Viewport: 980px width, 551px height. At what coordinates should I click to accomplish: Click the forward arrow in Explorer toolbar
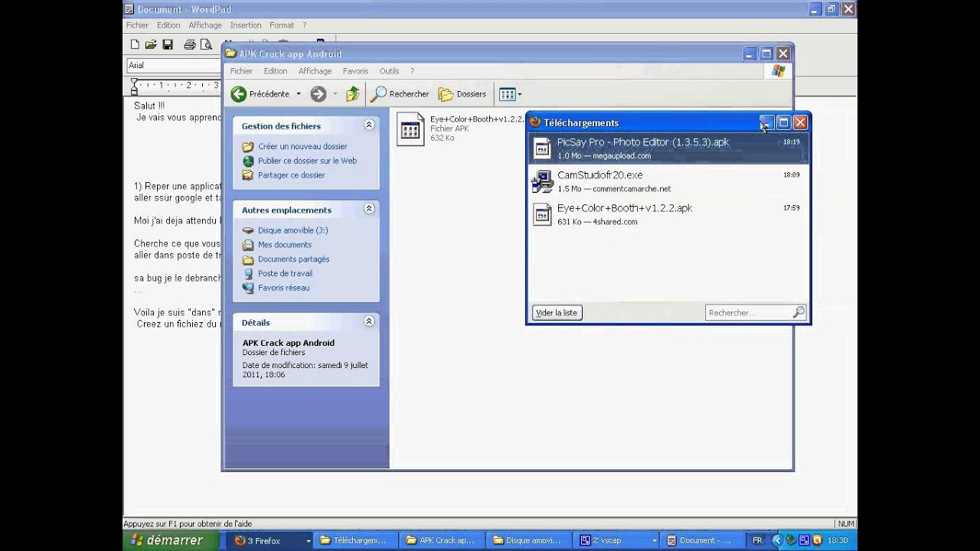[x=318, y=94]
